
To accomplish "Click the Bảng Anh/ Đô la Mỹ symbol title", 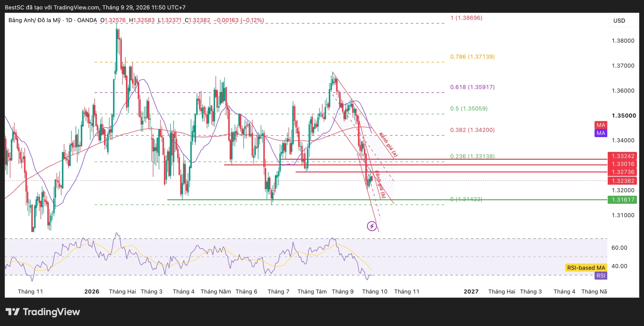I will (34, 20).
